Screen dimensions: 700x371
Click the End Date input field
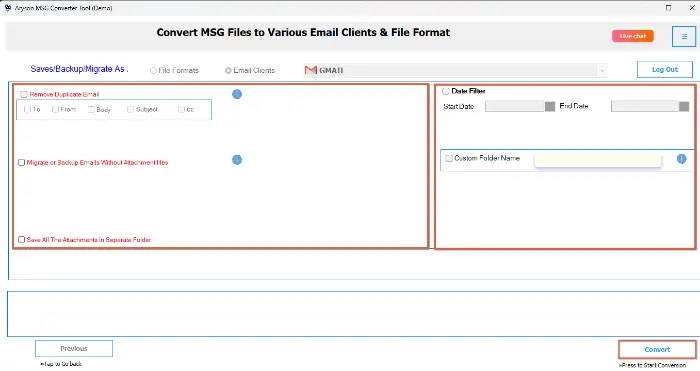(645, 106)
